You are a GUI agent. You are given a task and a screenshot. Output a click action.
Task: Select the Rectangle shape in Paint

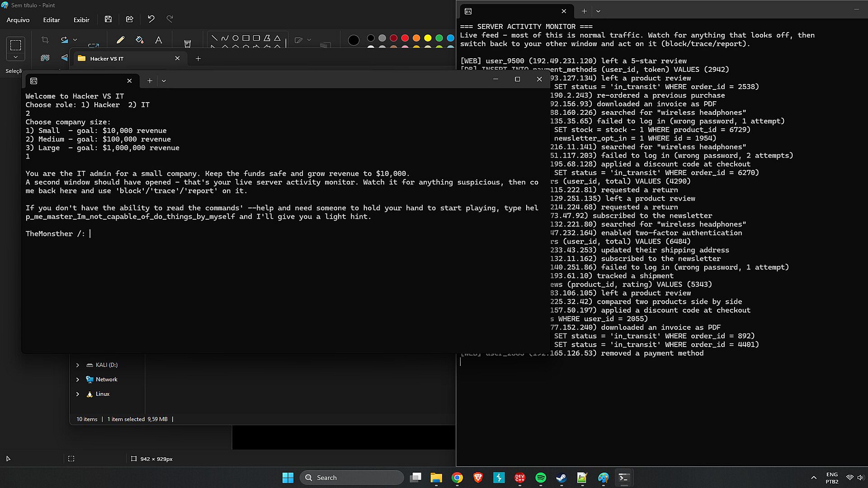pyautogui.click(x=246, y=38)
